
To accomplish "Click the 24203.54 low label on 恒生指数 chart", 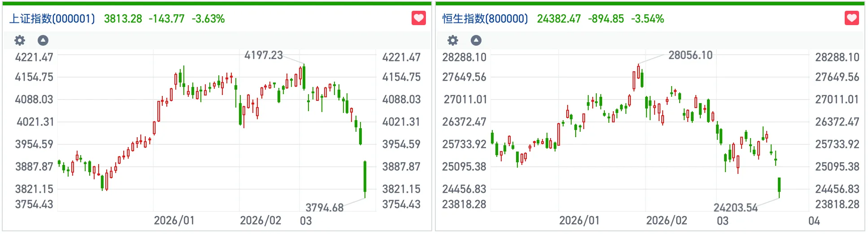I will (x=735, y=208).
